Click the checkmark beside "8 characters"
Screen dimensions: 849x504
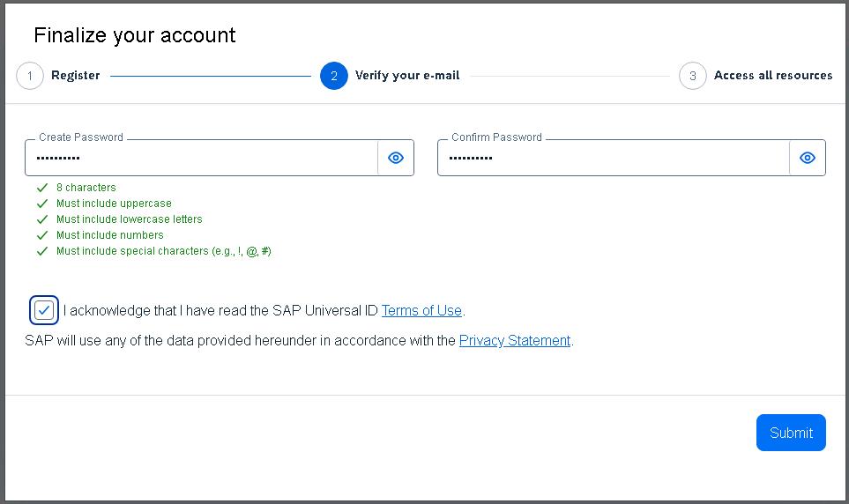(x=41, y=188)
